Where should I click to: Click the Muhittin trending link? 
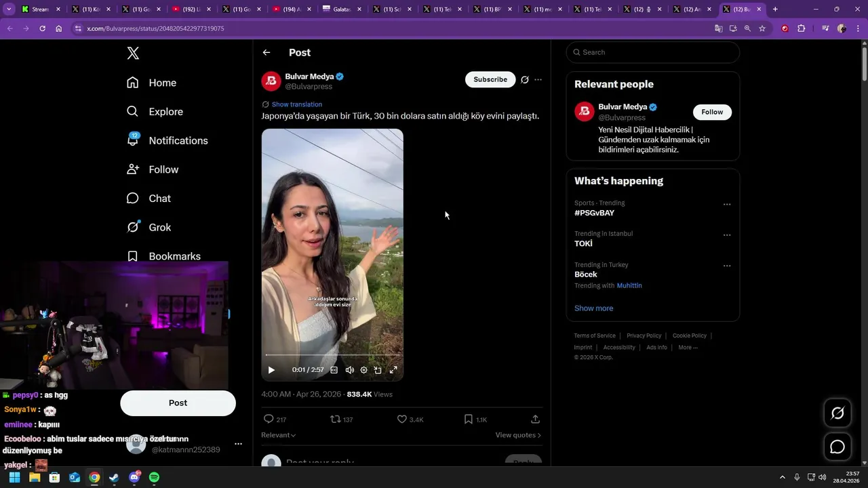point(629,285)
